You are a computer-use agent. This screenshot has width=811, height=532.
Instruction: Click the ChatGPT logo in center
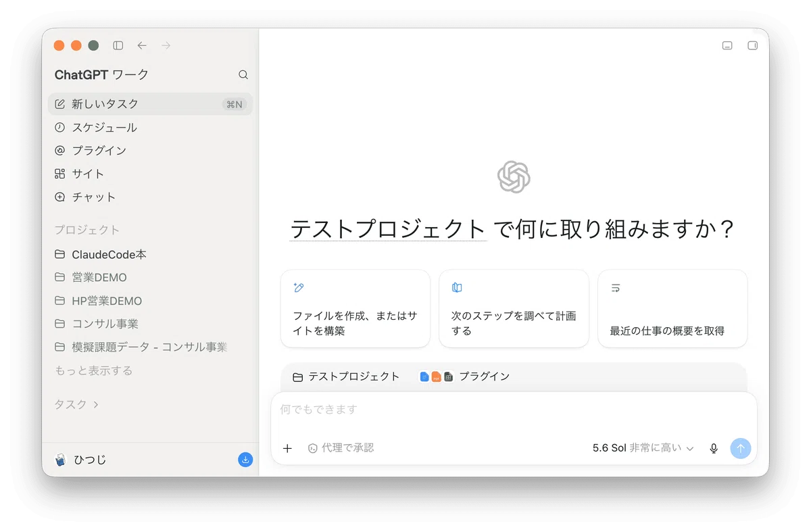pyautogui.click(x=514, y=177)
